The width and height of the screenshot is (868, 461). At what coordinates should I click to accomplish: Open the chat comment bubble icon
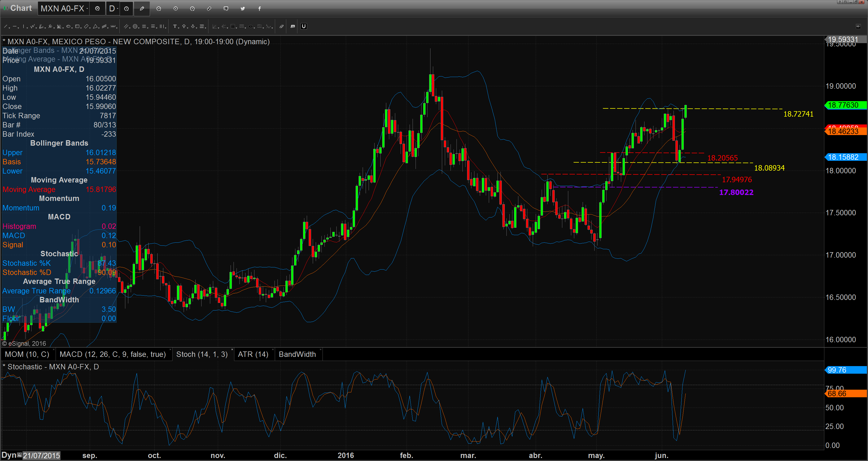[x=226, y=8]
